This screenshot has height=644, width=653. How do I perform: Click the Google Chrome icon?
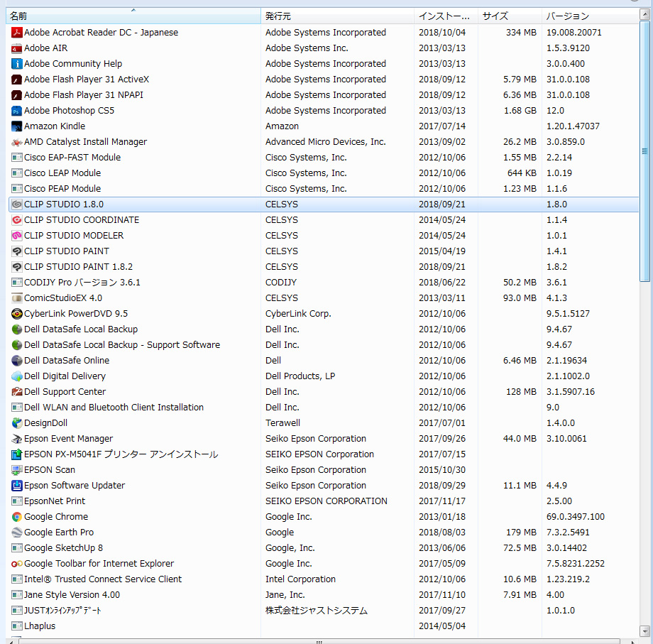[17, 517]
